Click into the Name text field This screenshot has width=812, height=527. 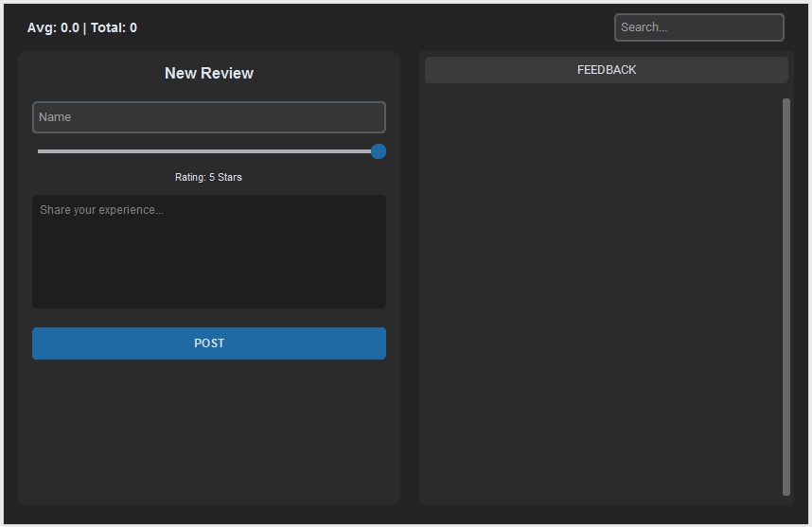209,117
